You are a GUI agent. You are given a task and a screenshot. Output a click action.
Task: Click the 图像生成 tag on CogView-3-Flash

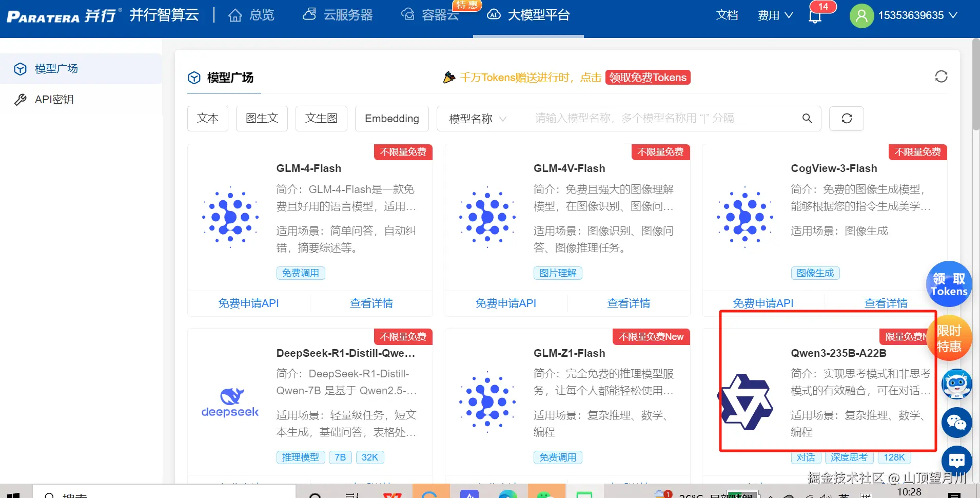(x=815, y=273)
